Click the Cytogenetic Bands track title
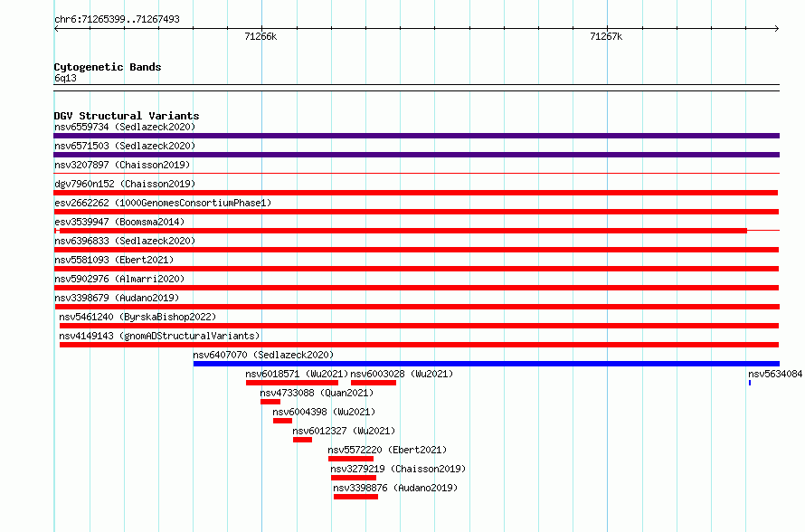The width and height of the screenshot is (805, 532). pos(108,67)
